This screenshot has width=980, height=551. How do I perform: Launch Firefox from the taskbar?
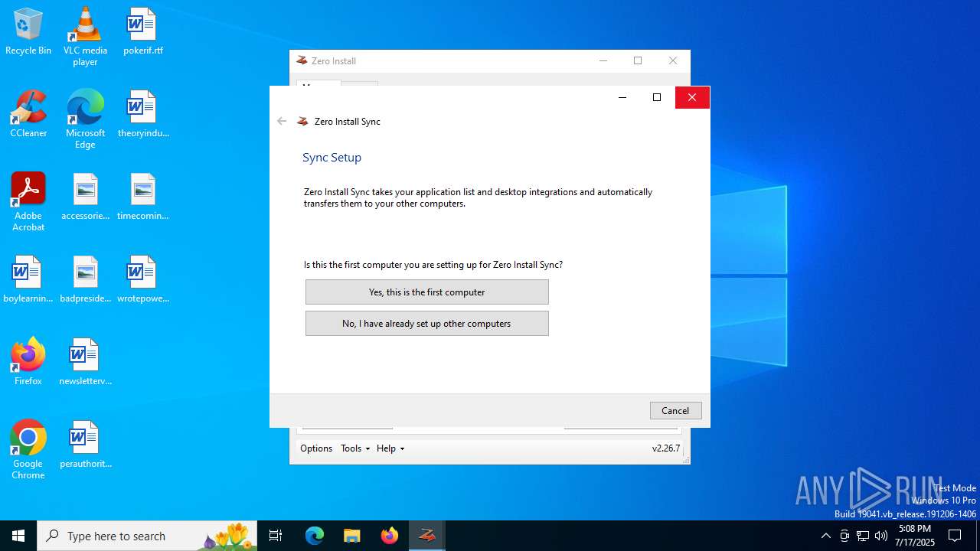[x=390, y=536]
